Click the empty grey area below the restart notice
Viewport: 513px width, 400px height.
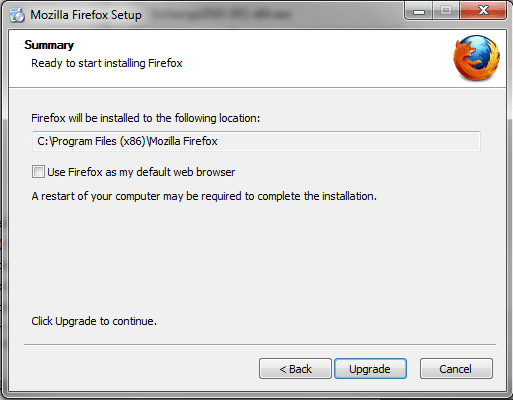click(257, 257)
